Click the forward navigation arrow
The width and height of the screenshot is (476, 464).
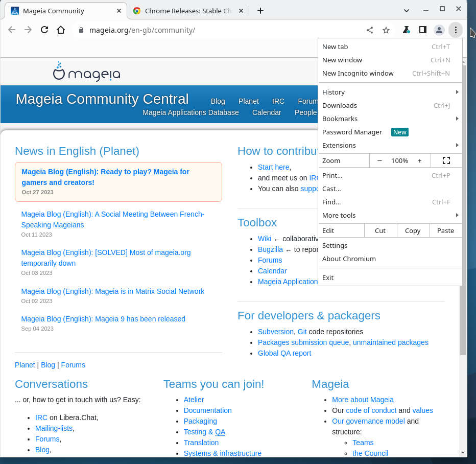coord(28,30)
